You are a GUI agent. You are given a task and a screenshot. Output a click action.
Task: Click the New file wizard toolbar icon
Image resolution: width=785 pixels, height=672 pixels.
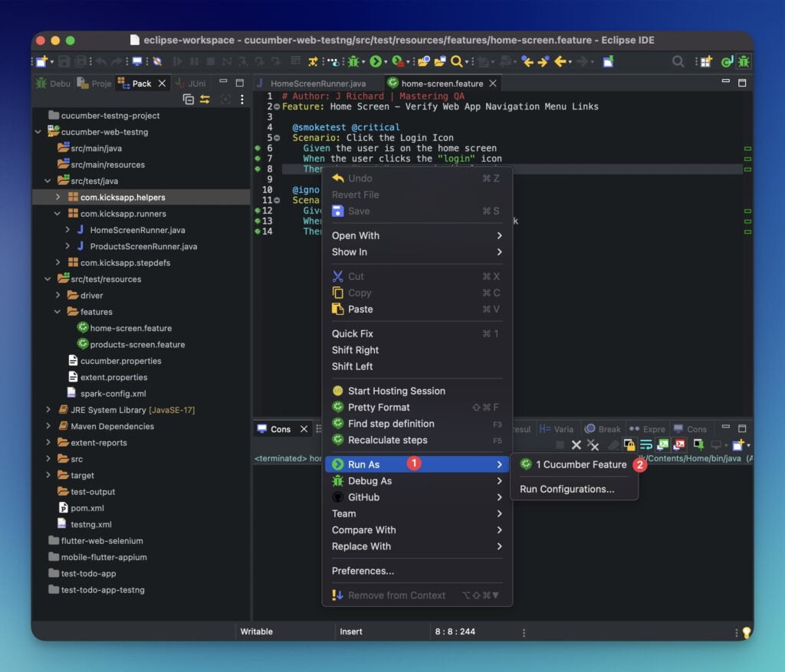pos(41,61)
